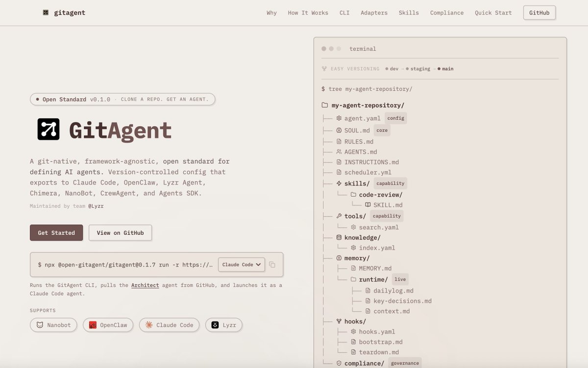588x368 pixels.
Task: Open the @Lyzr maintainer link
Action: pos(96,206)
